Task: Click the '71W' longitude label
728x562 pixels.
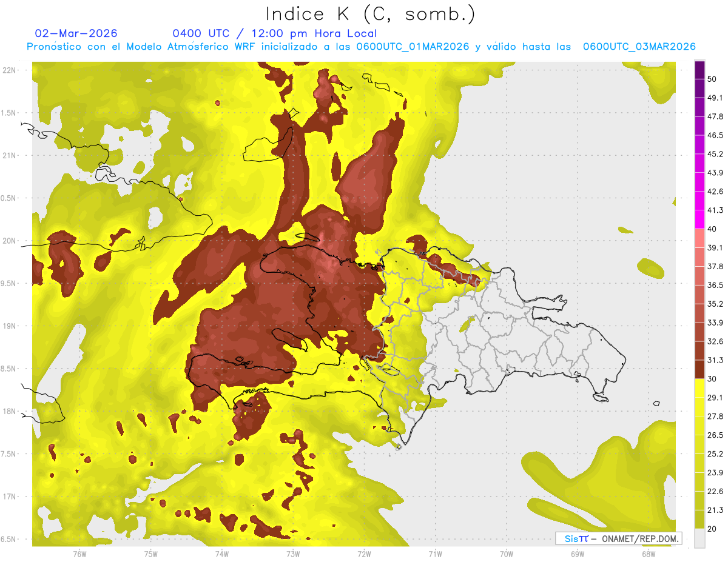Action: tap(435, 554)
